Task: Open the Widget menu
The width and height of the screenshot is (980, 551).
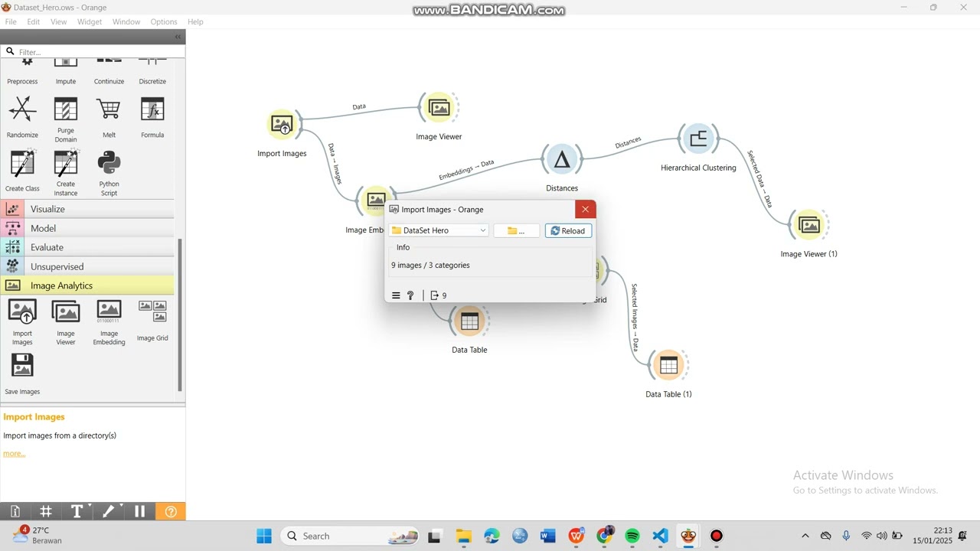Action: [x=90, y=21]
